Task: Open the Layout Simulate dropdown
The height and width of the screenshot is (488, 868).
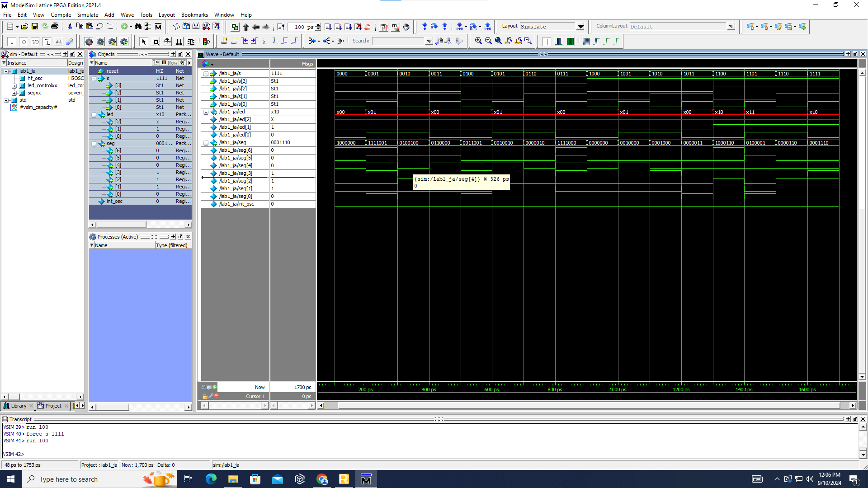Action: point(580,27)
